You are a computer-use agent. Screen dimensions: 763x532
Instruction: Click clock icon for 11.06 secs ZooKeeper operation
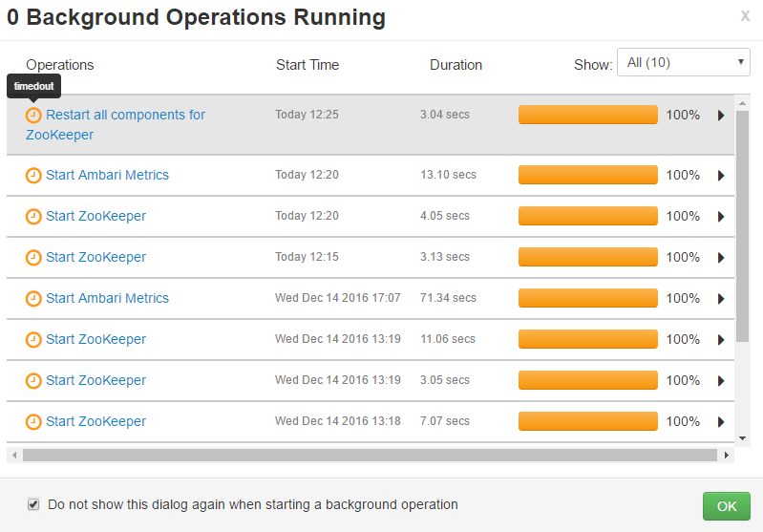coord(33,340)
